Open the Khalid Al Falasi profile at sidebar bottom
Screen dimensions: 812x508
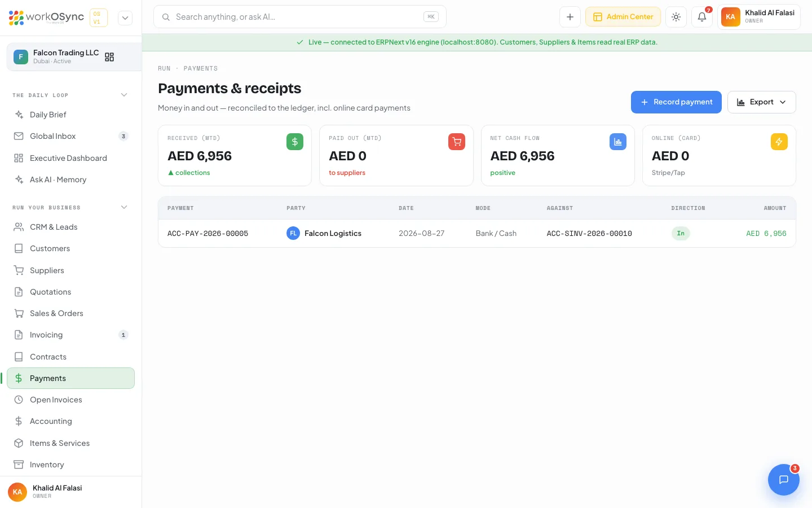tap(70, 492)
